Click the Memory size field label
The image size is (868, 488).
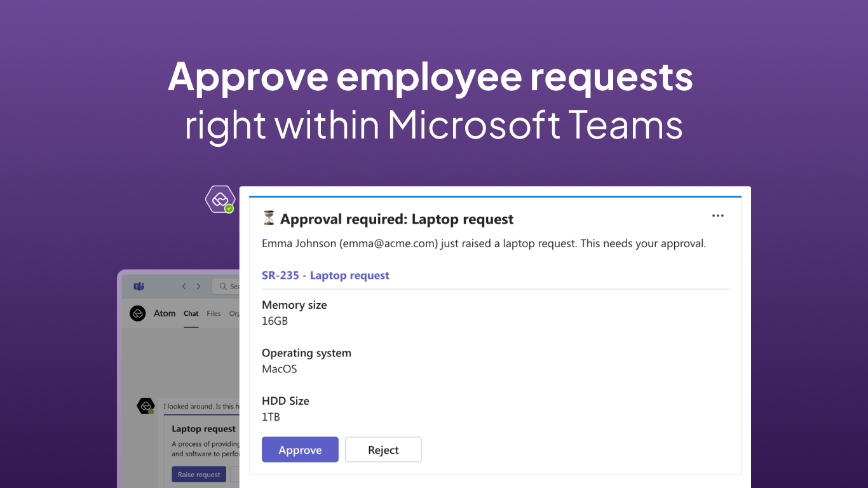294,305
